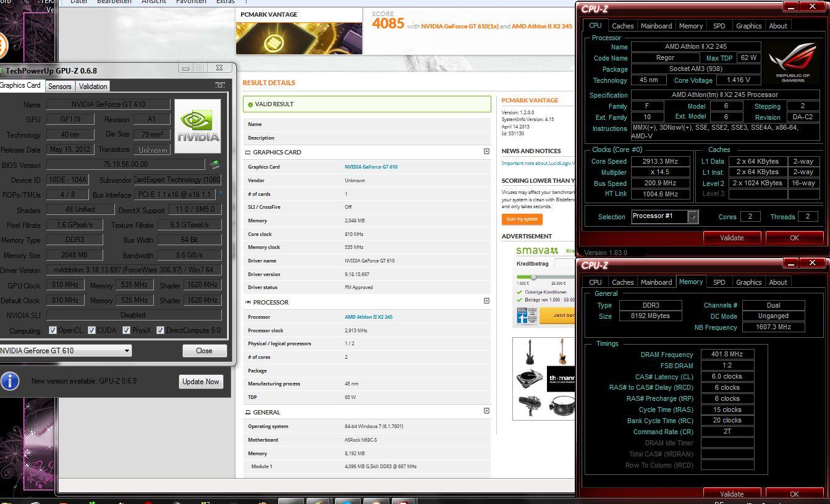Open the AMD Athlon II X2 245 processor row link

coord(368,317)
